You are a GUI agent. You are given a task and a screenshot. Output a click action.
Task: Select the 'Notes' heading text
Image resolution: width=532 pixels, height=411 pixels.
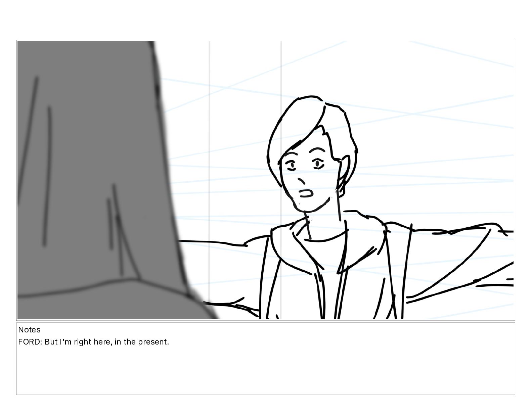tap(29, 330)
